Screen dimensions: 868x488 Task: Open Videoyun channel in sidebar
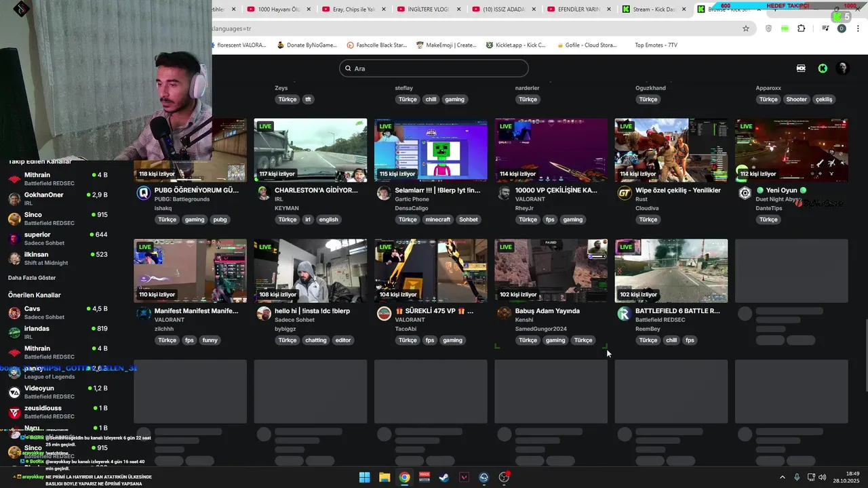click(58, 392)
